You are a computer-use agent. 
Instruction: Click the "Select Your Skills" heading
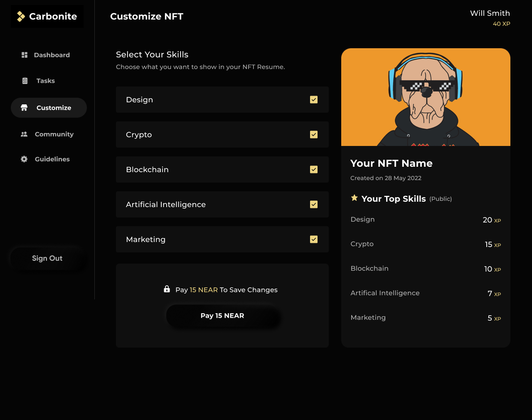click(x=152, y=54)
